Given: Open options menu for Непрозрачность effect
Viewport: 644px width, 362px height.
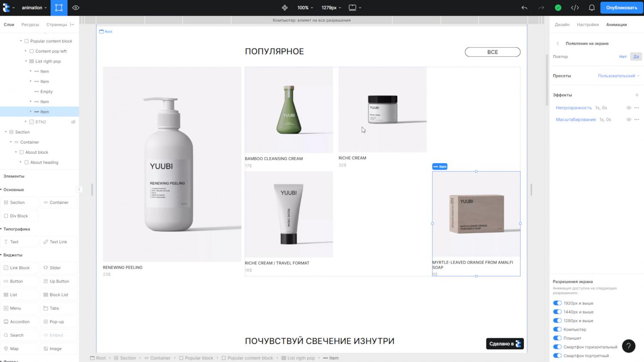Looking at the screenshot, I should coord(637,108).
